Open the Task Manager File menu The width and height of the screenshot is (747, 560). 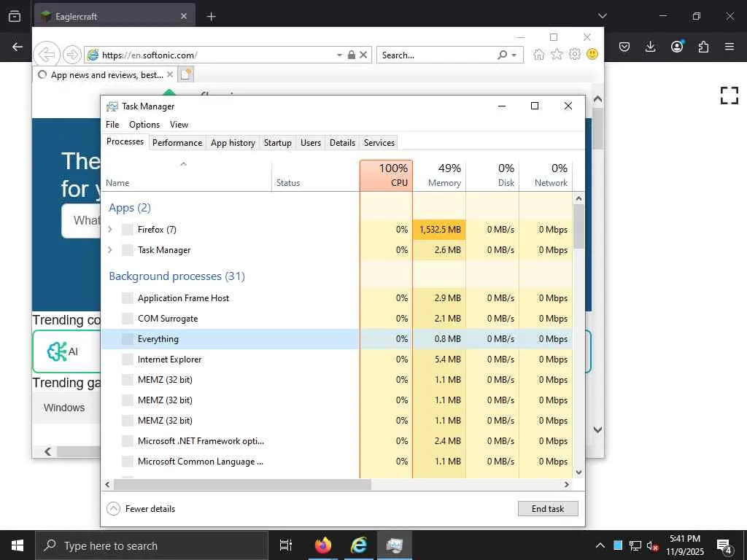click(x=112, y=124)
